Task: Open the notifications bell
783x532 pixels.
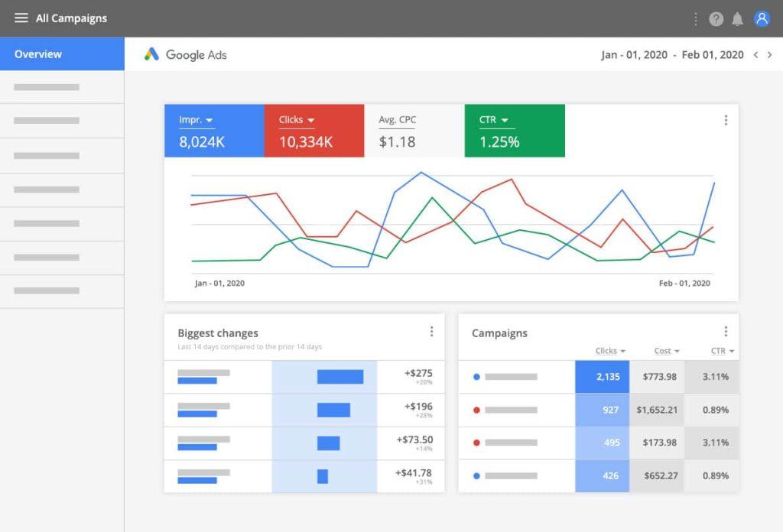Action: [737, 19]
